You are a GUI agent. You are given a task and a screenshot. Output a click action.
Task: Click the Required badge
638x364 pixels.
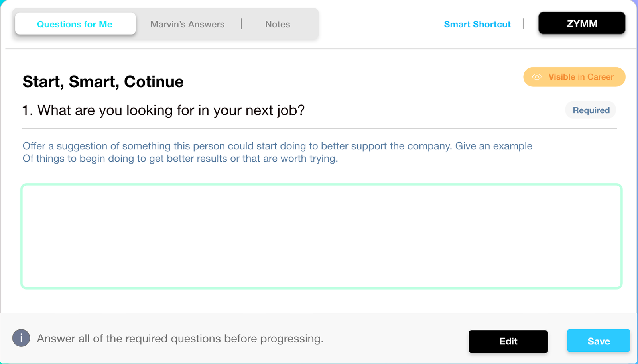tap(591, 110)
